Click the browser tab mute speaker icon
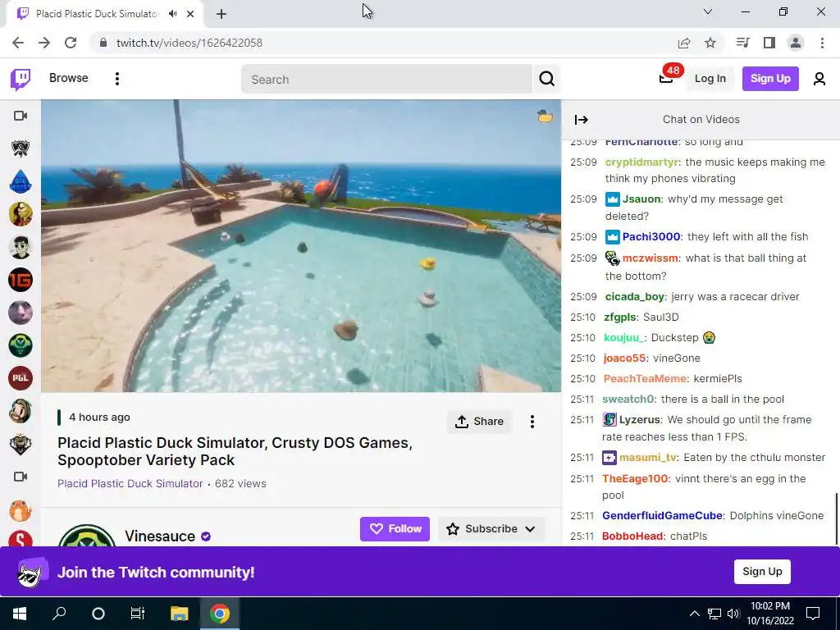This screenshot has width=840, height=630. pyautogui.click(x=172, y=14)
